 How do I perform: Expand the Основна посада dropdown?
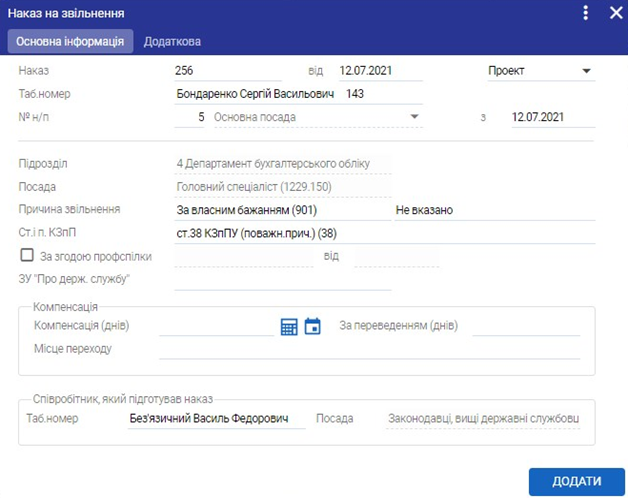click(x=317, y=117)
